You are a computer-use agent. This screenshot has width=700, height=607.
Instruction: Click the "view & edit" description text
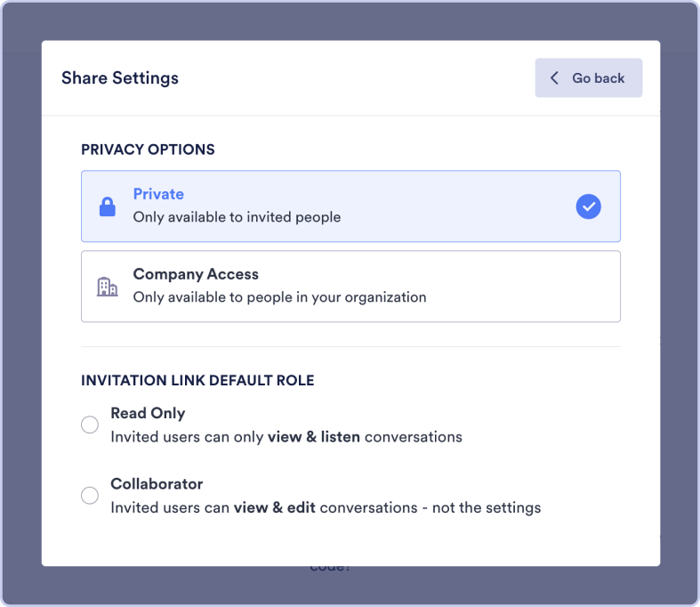(274, 508)
